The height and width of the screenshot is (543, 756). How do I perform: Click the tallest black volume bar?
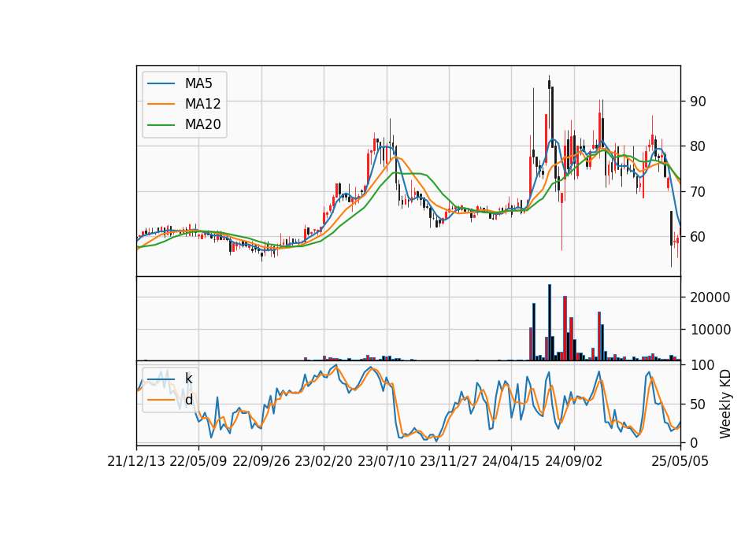[549, 323]
